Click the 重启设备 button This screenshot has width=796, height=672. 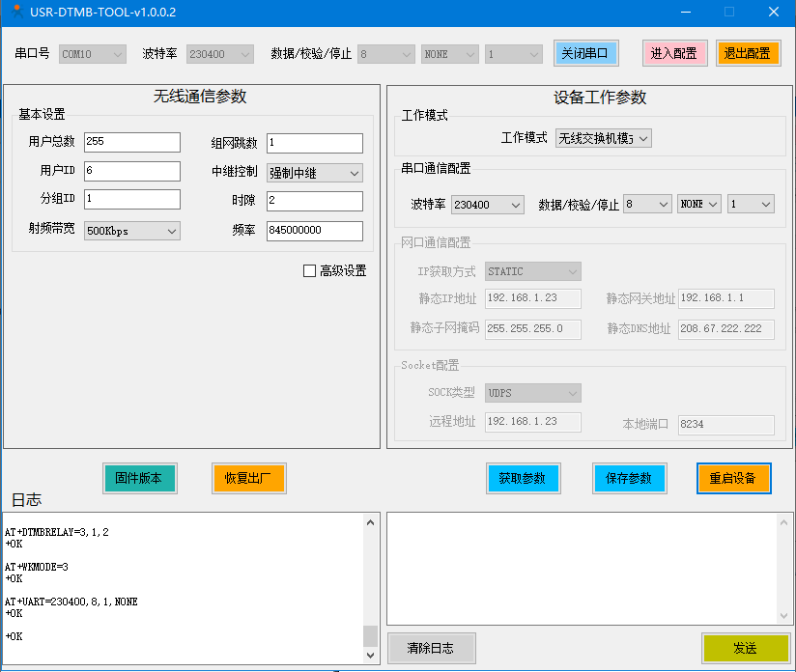(733, 478)
